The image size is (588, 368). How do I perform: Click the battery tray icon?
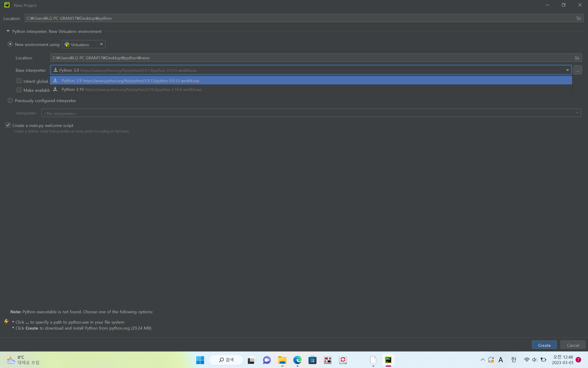pyautogui.click(x=543, y=360)
